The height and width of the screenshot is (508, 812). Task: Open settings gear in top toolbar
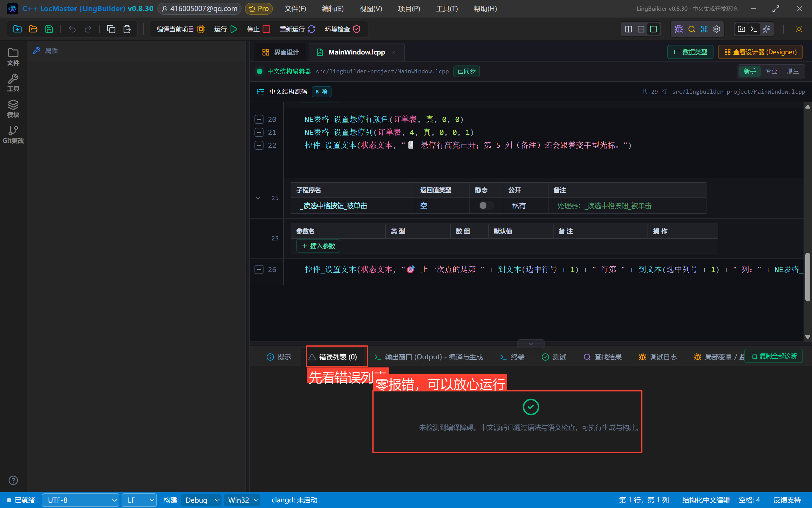pyautogui.click(x=716, y=29)
